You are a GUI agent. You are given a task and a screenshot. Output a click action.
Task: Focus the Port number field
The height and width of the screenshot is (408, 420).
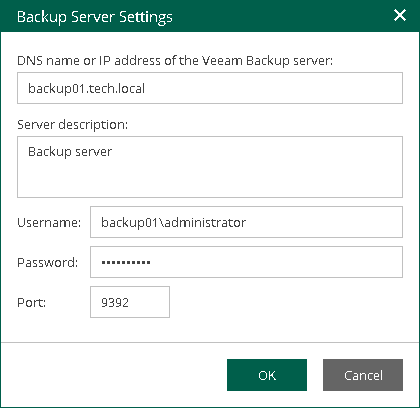click(130, 302)
